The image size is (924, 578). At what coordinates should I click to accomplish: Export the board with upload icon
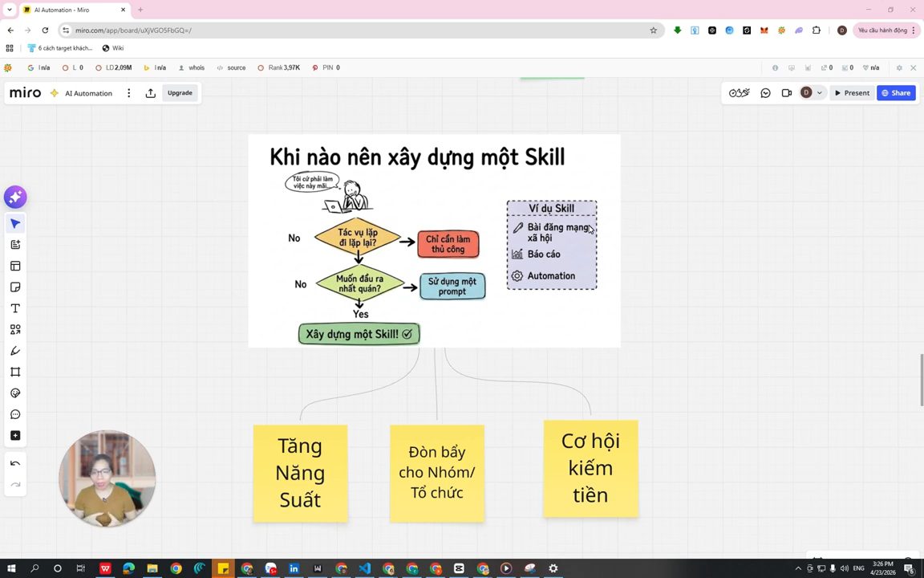click(150, 93)
